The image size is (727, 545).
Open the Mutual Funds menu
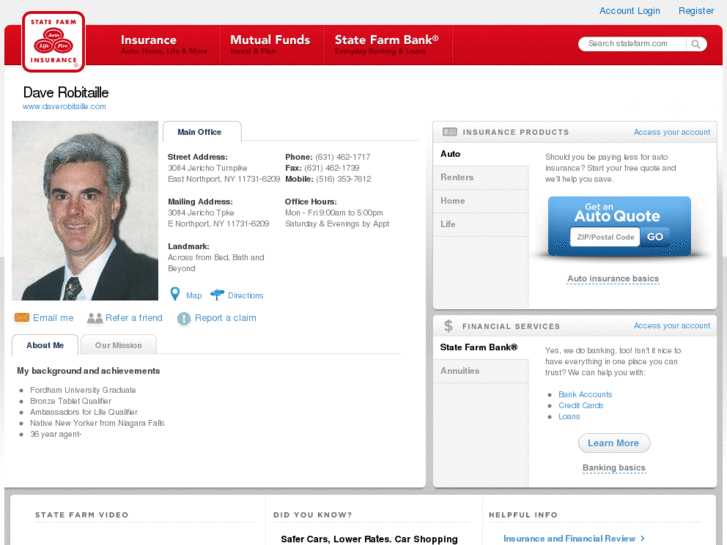click(x=270, y=45)
